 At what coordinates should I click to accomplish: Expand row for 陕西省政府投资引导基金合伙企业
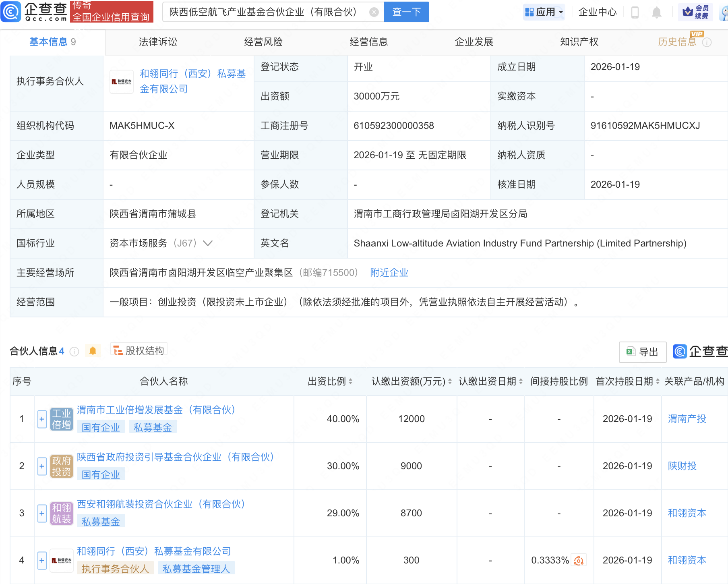(42, 466)
